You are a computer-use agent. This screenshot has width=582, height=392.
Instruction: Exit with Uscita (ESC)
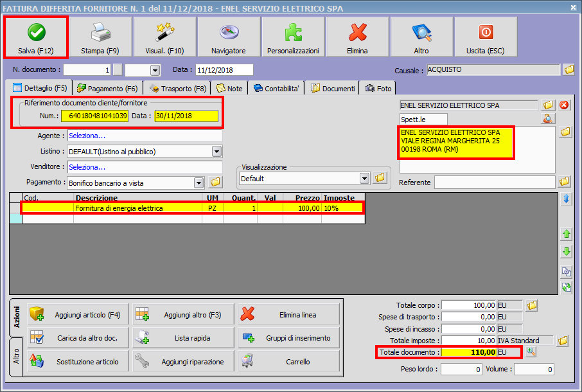(486, 37)
